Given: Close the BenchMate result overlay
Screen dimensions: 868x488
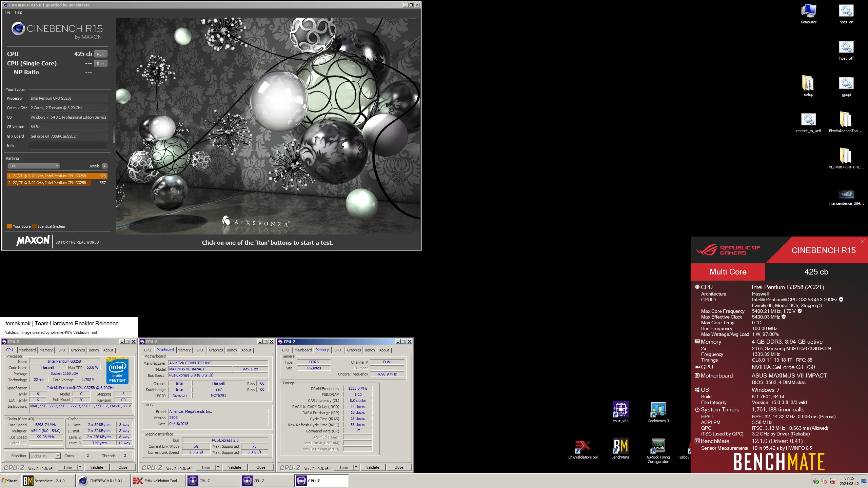Looking at the screenshot, I should [x=863, y=241].
